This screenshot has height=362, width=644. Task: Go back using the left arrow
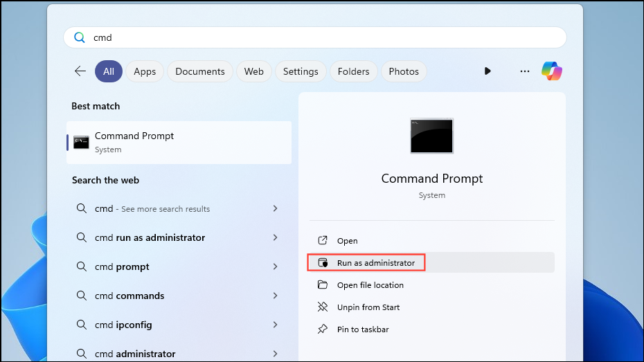click(80, 71)
